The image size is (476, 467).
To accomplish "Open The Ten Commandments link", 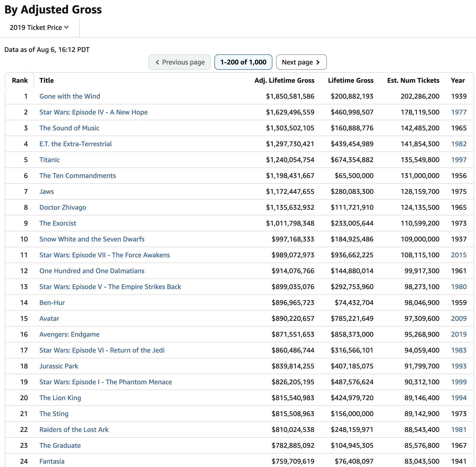I will click(77, 176).
